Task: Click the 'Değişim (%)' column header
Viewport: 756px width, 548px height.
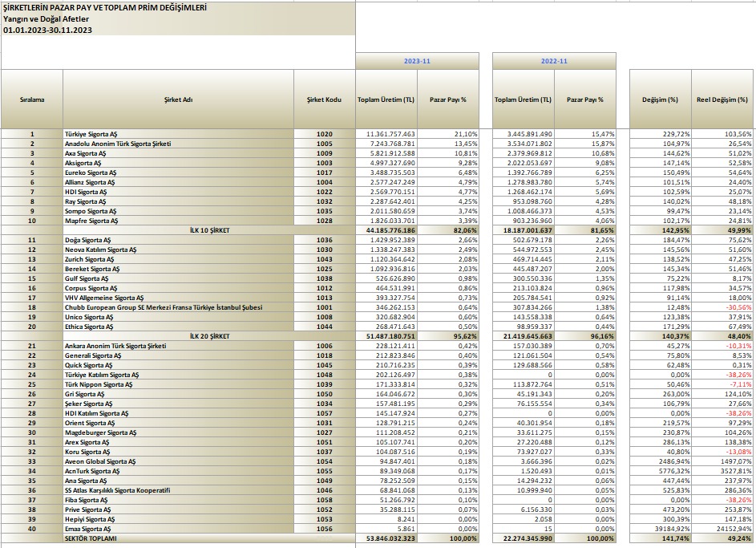Action: tap(660, 99)
